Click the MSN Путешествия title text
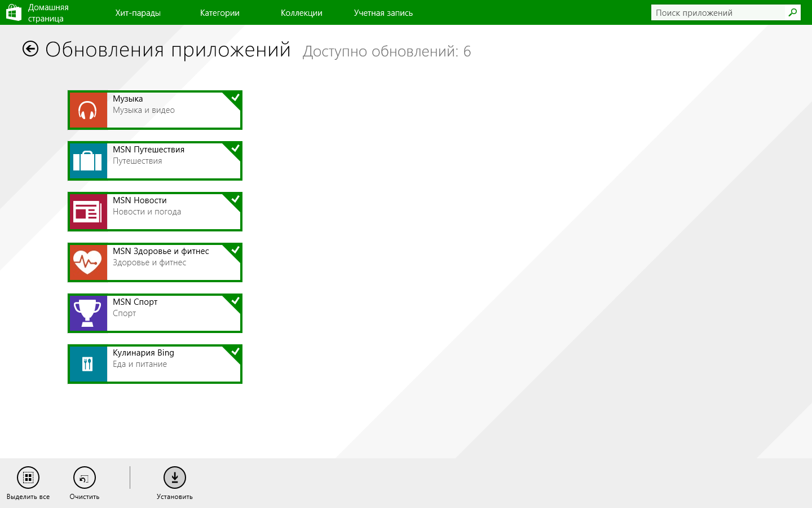Viewport: 812px width, 508px height. (x=149, y=150)
